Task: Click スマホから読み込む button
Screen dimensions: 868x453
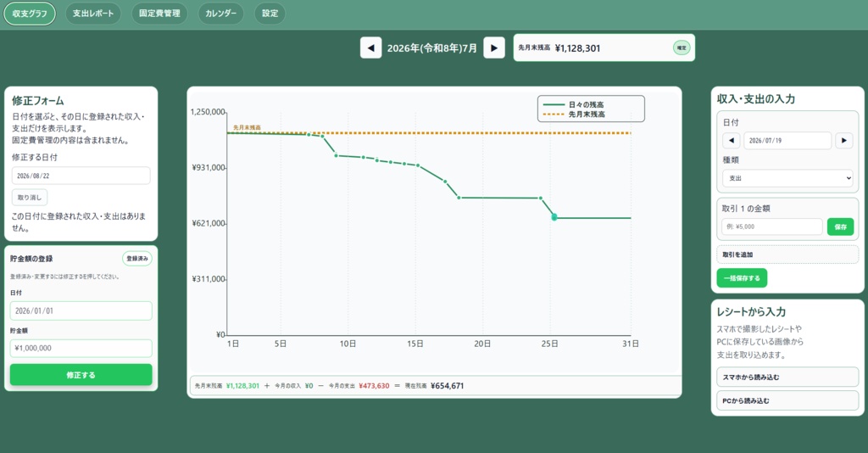Action: pyautogui.click(x=787, y=377)
